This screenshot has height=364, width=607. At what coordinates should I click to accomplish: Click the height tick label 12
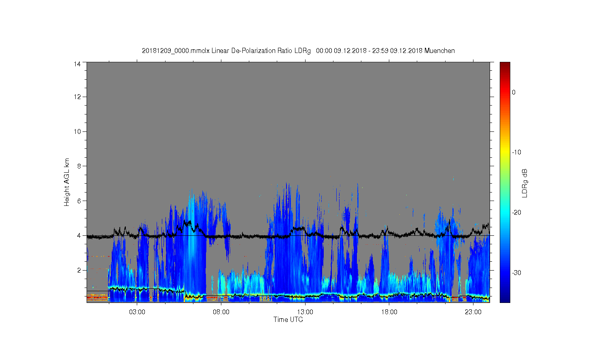[77, 97]
